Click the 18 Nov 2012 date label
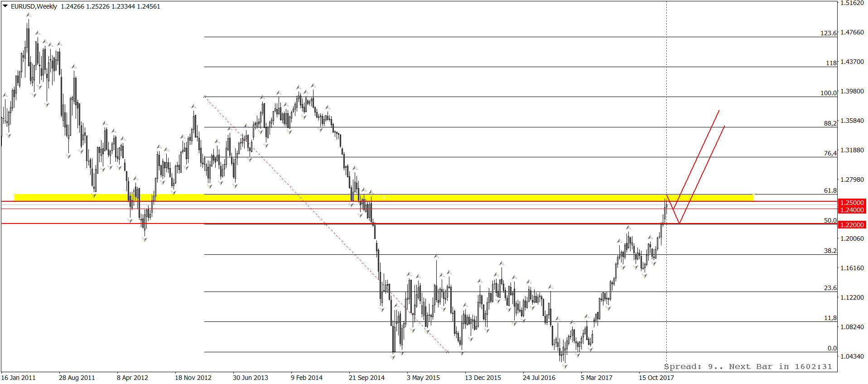868x384 pixels. [x=193, y=378]
